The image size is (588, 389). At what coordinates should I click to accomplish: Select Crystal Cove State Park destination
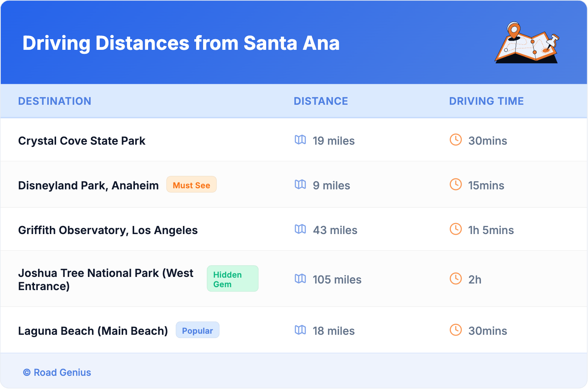[x=82, y=141]
